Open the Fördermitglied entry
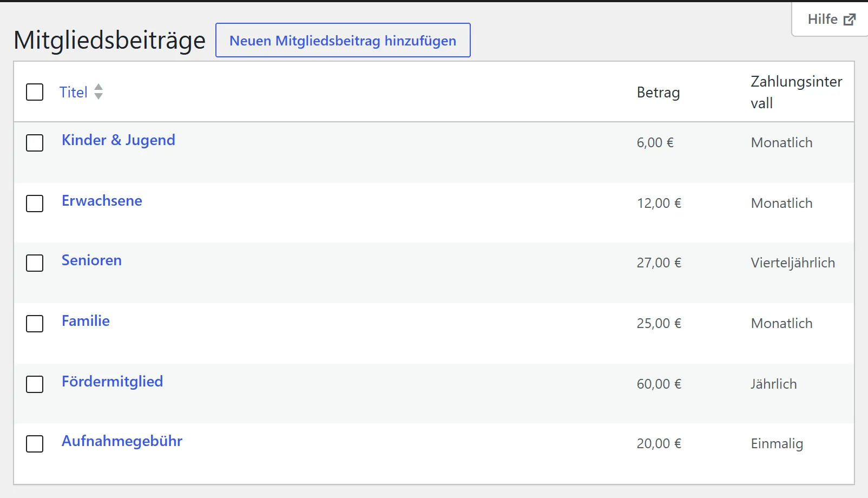This screenshot has height=498, width=868. coord(112,382)
